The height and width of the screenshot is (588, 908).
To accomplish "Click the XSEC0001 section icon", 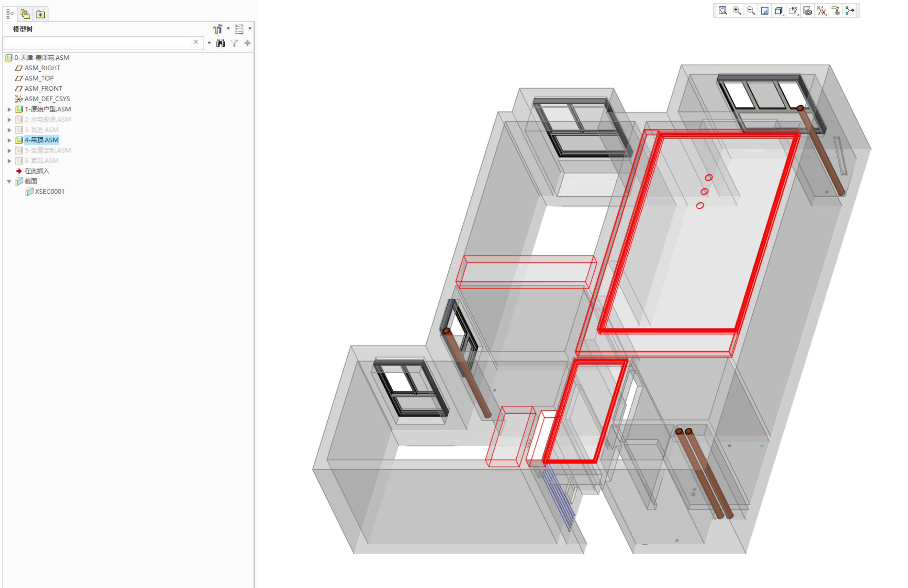I will click(x=30, y=191).
